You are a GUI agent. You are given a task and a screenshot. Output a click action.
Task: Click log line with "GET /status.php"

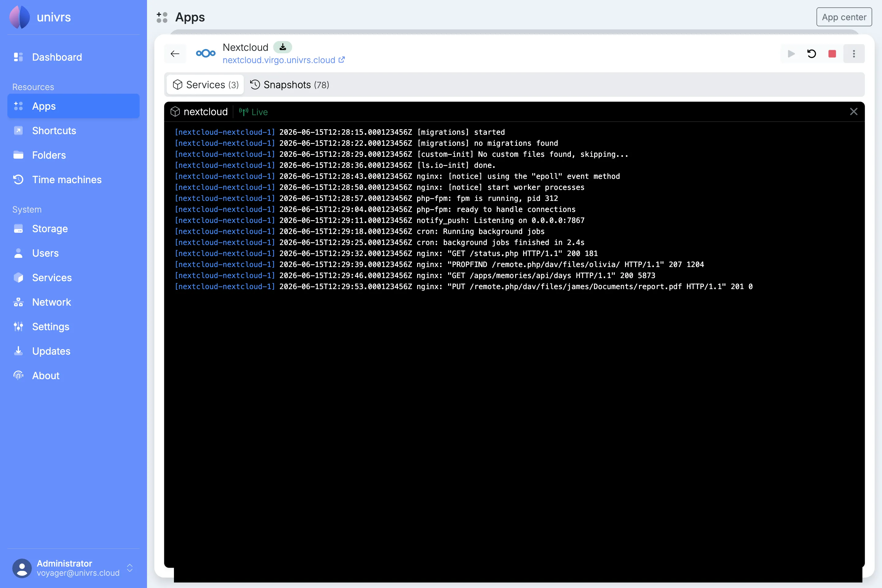[x=386, y=254]
